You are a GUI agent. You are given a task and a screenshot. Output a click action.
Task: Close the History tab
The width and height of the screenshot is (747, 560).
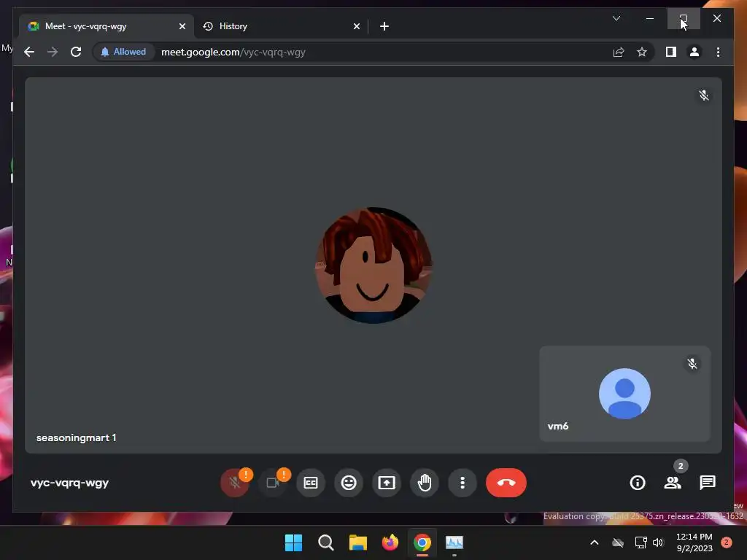pos(356,26)
